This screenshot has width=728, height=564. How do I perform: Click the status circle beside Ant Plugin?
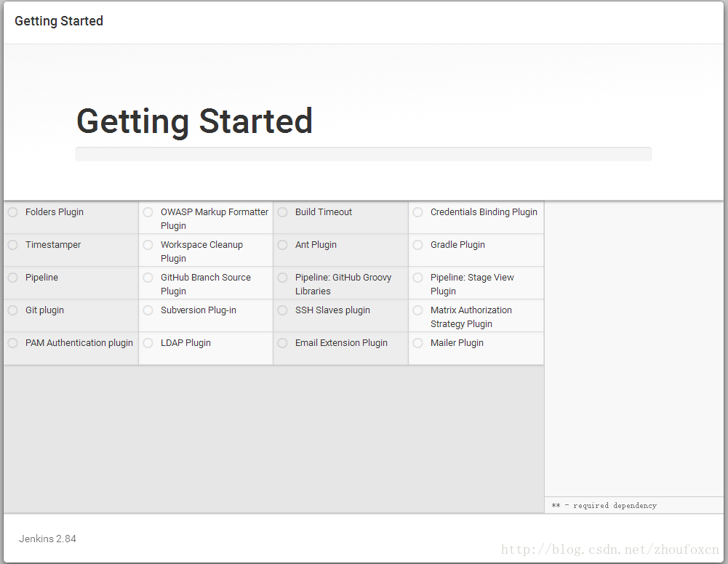click(282, 245)
